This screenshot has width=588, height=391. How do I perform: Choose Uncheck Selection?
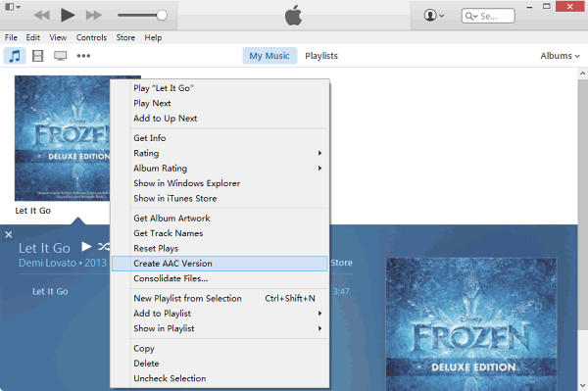pyautogui.click(x=220, y=378)
